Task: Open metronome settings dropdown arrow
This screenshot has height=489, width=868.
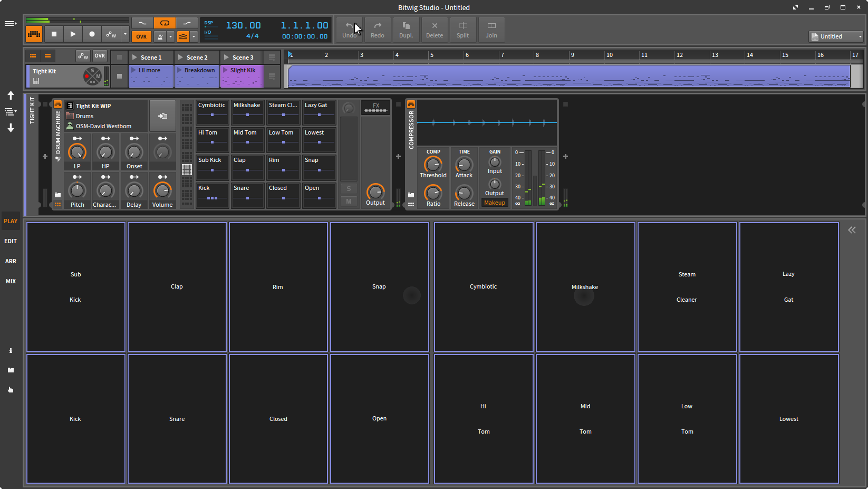Action: 171,36
